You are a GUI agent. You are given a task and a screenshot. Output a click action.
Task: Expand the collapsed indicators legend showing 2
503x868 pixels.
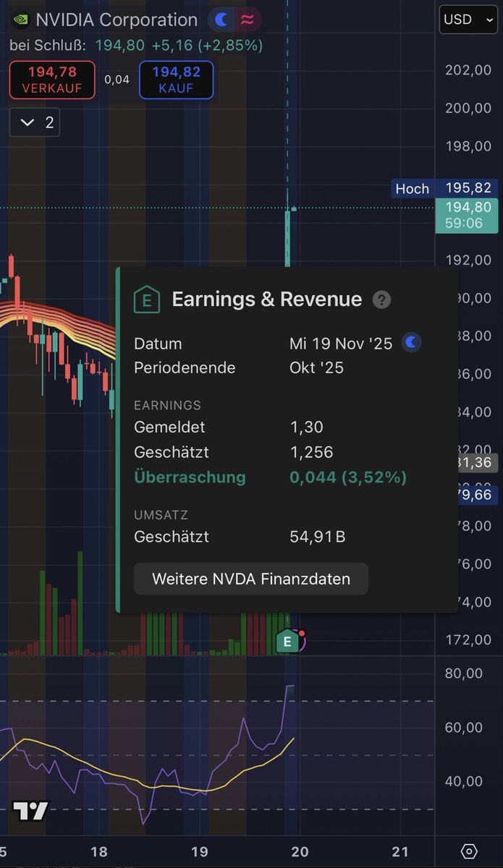(x=35, y=122)
